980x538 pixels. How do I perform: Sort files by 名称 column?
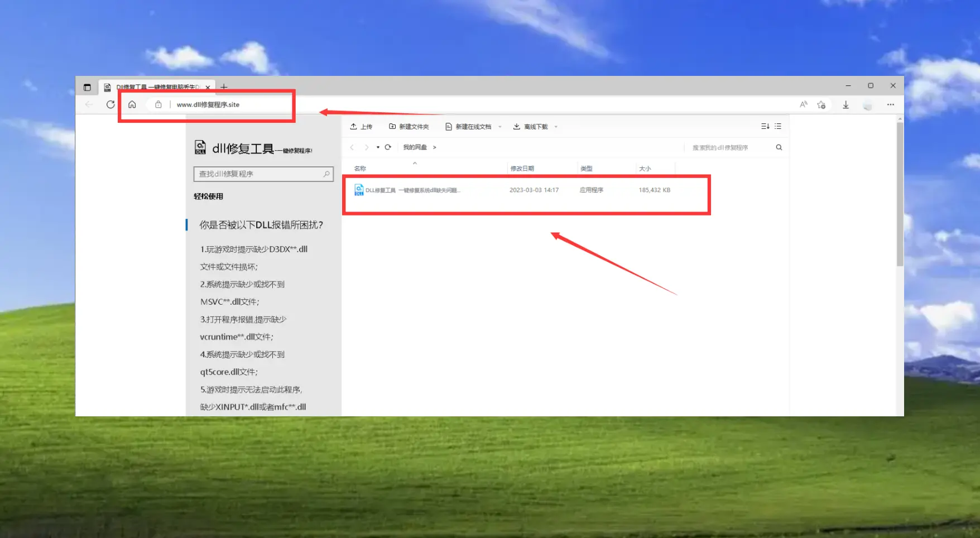pyautogui.click(x=360, y=169)
